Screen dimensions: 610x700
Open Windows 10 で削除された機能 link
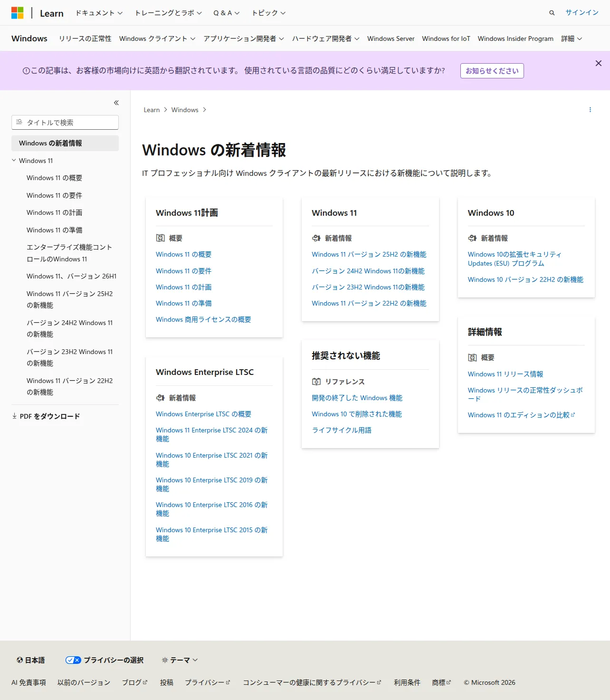[357, 414]
